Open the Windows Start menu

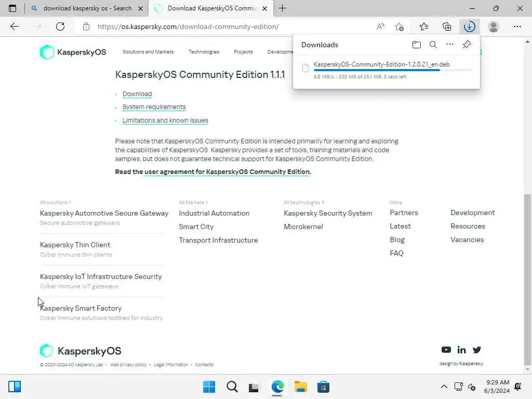[x=209, y=387]
